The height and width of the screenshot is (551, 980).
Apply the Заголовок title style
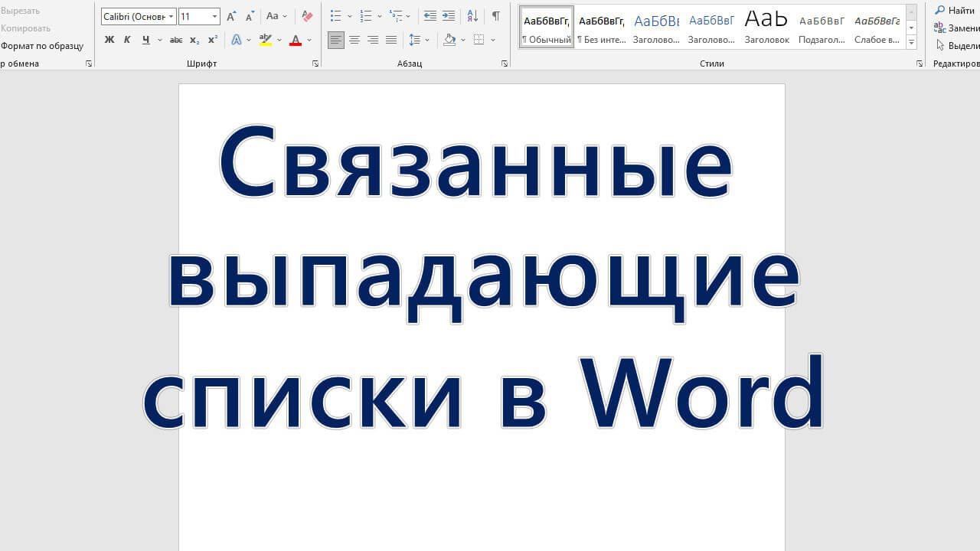pos(766,28)
